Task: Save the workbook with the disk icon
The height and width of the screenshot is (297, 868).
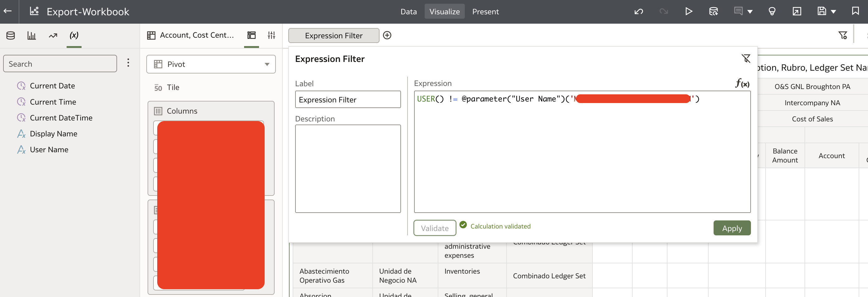Action: pyautogui.click(x=822, y=12)
